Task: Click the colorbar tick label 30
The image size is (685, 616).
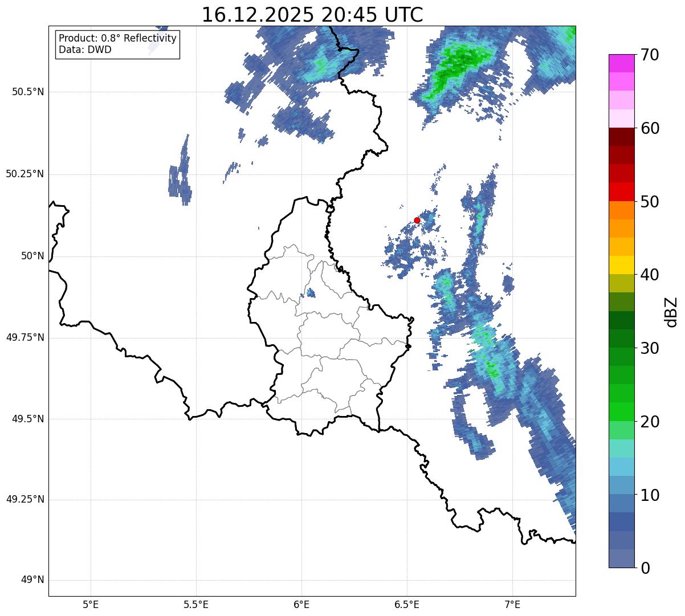Action: [x=650, y=348]
